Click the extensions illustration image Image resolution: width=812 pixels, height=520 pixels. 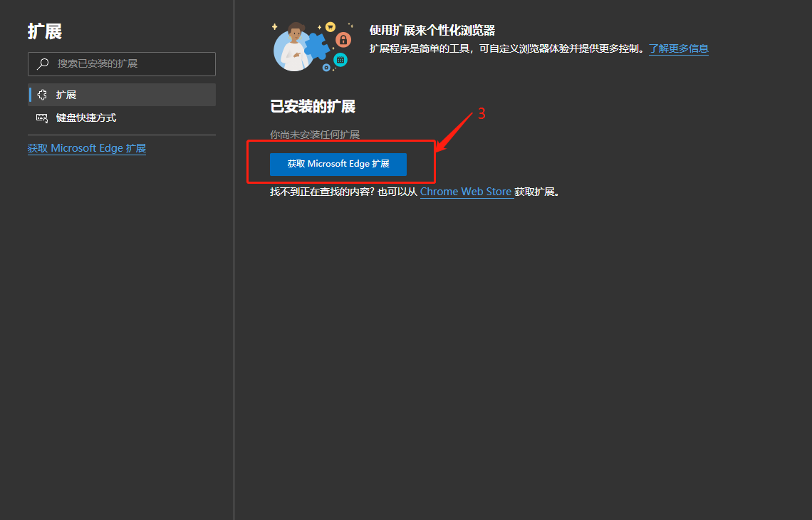tap(313, 46)
